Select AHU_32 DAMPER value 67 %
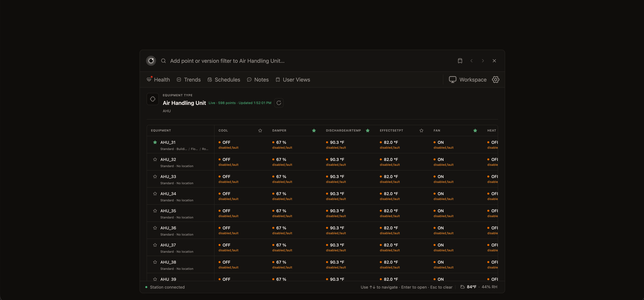Image resolution: width=644 pixels, height=300 pixels. click(x=281, y=159)
